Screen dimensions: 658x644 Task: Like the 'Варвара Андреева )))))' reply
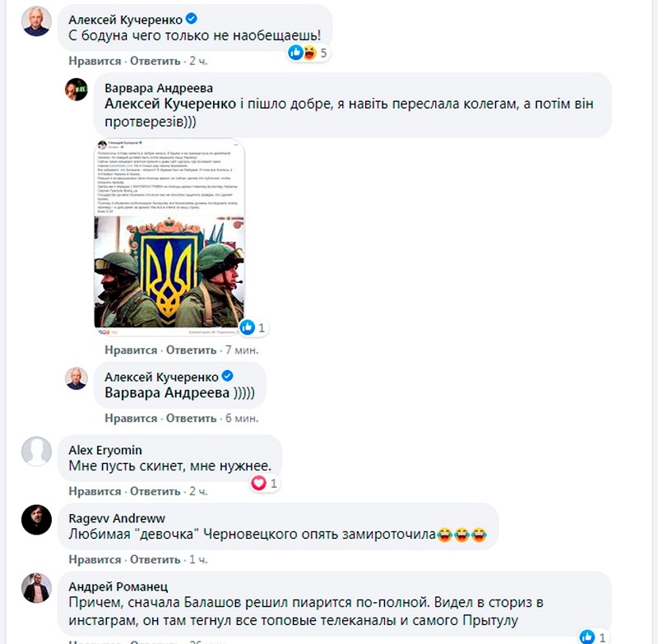(131, 419)
